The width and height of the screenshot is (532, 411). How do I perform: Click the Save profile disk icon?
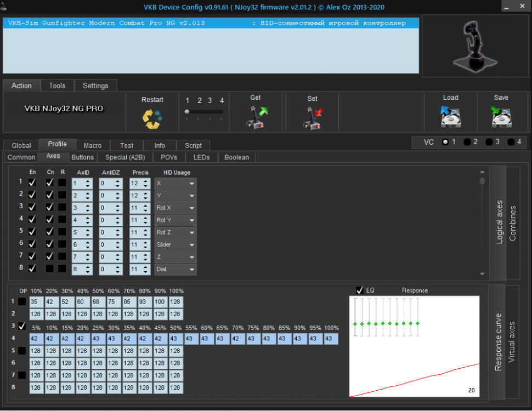501,117
